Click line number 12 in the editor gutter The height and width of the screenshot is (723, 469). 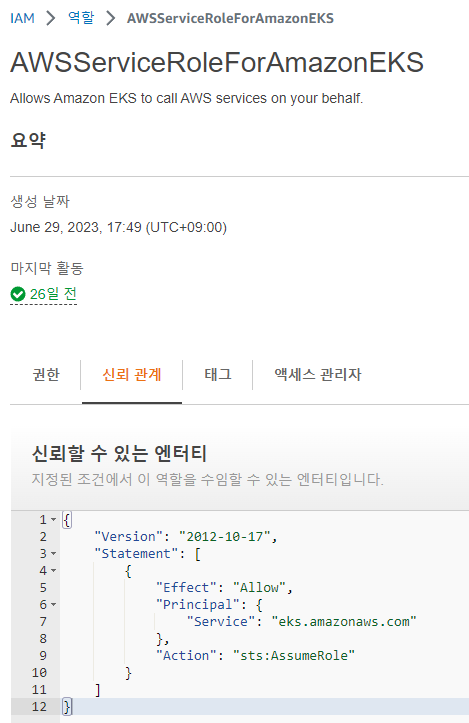[39, 706]
